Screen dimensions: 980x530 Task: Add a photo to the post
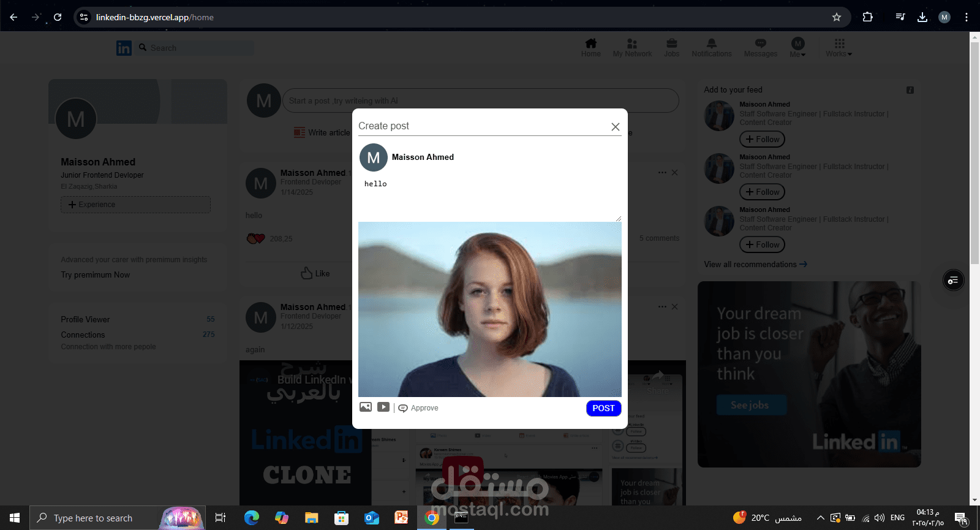[x=366, y=407]
